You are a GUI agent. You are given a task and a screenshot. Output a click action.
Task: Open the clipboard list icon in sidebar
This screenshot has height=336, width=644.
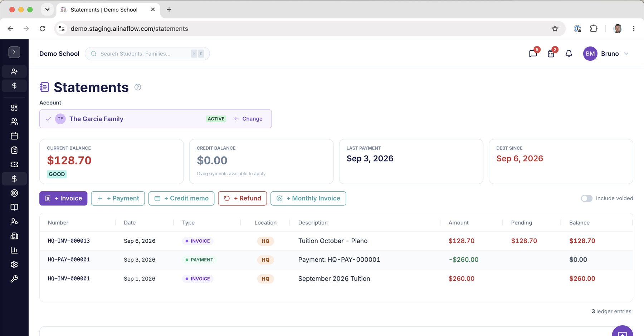14,150
